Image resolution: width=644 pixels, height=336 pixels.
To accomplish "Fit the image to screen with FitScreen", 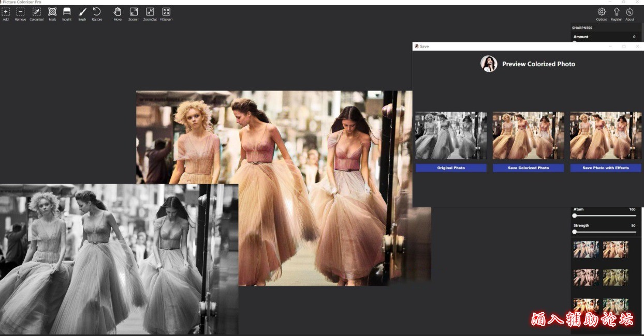I will 166,12.
